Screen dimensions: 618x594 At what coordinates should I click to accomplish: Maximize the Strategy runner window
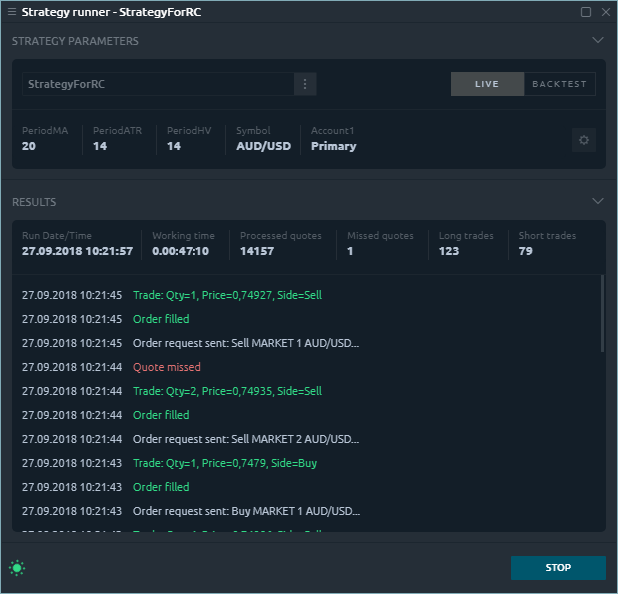[x=586, y=12]
